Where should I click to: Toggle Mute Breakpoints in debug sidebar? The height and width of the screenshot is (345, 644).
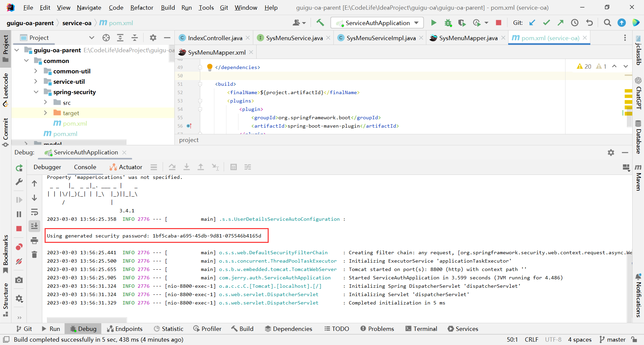point(19,261)
